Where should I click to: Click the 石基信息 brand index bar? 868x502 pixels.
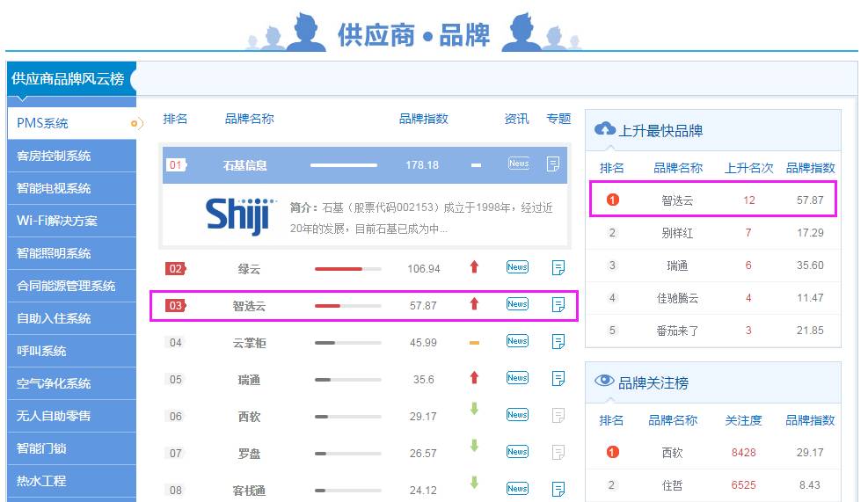pos(344,165)
